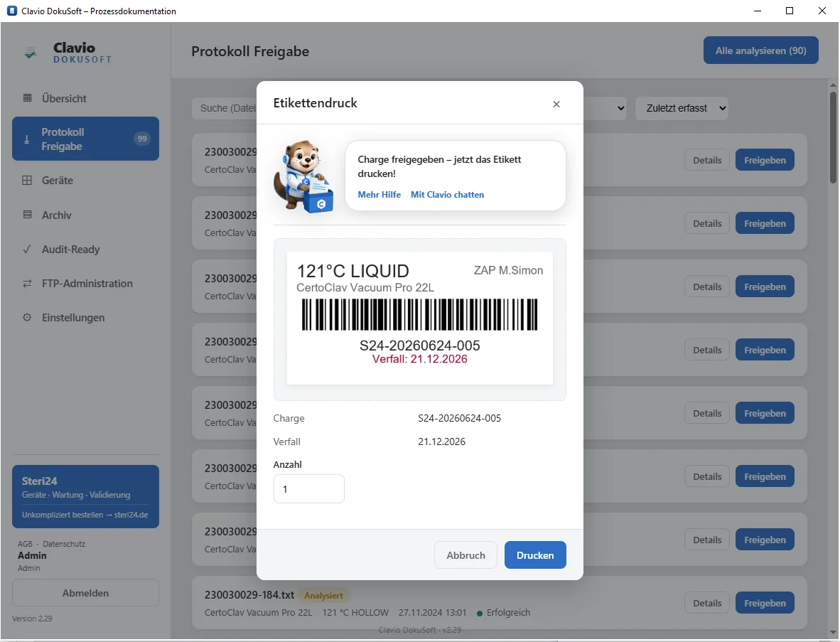Click Verfall: 21.12.2026 on the label

click(x=419, y=359)
